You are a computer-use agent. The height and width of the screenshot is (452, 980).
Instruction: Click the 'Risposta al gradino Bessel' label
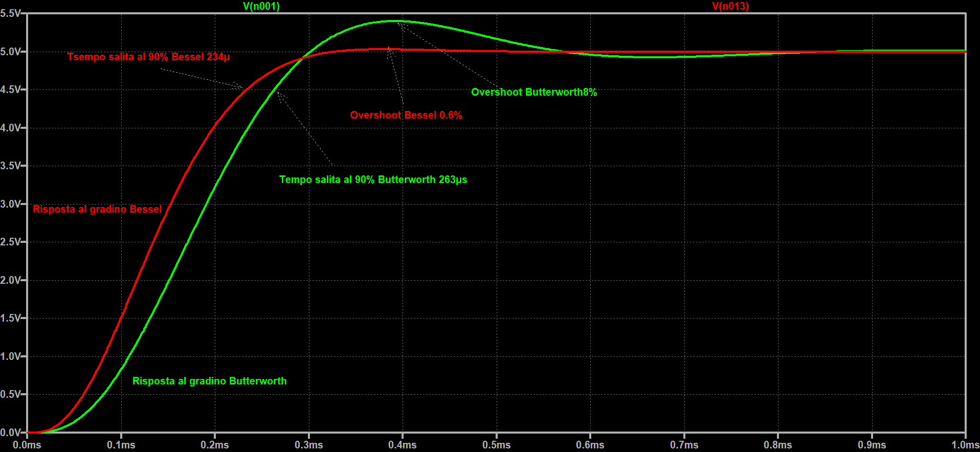(x=97, y=209)
